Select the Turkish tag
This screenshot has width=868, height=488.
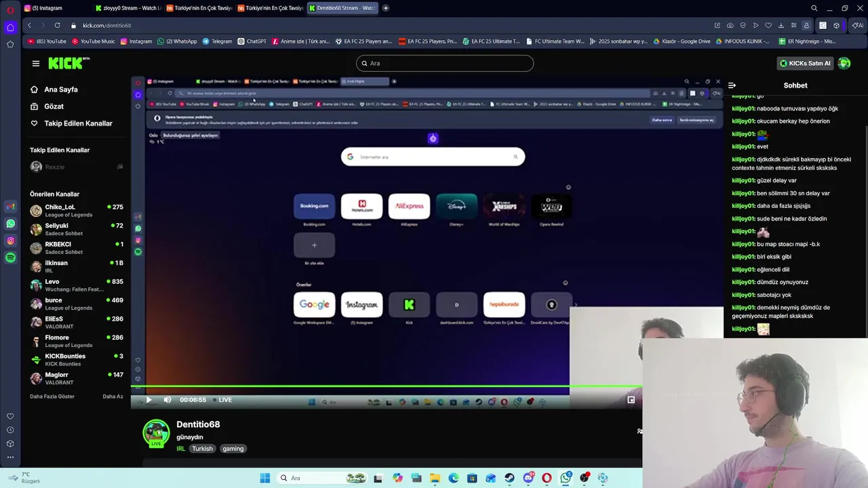coord(202,449)
